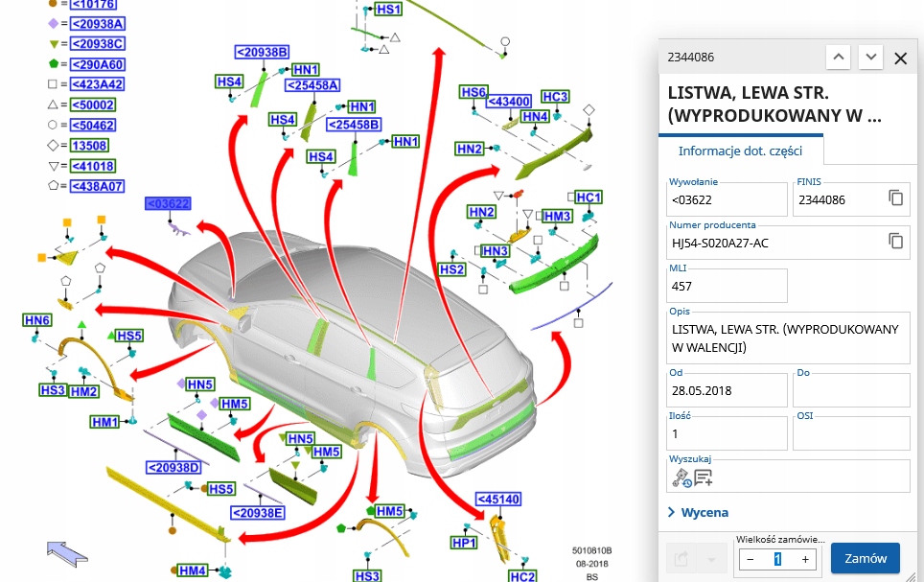Click the Ilość field showing 1
924x582 pixels.
coord(727,433)
